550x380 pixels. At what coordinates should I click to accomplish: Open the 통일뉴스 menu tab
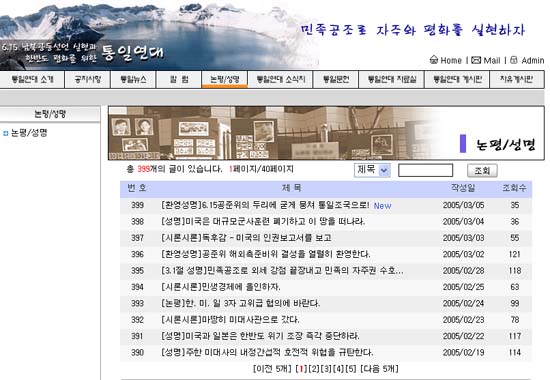[133, 79]
